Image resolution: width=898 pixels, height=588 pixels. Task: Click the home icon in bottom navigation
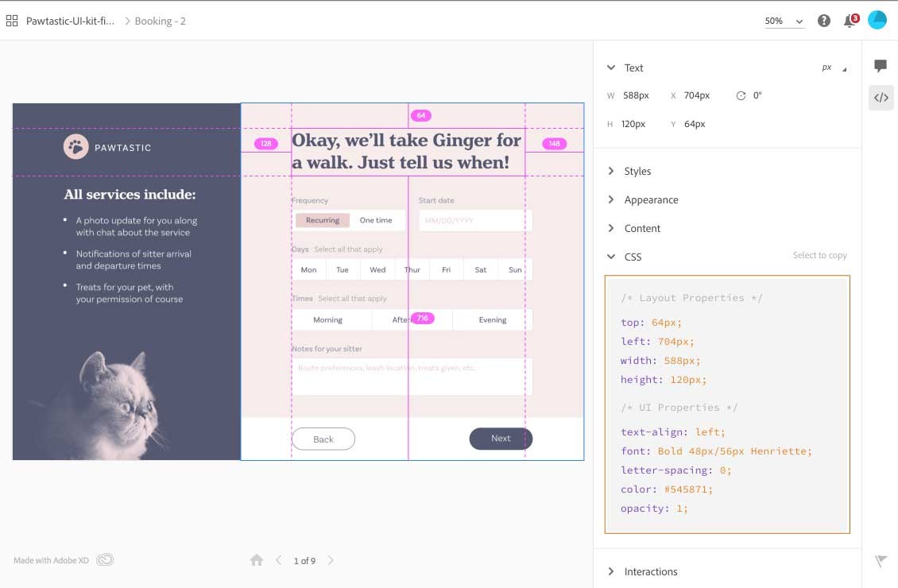point(256,560)
